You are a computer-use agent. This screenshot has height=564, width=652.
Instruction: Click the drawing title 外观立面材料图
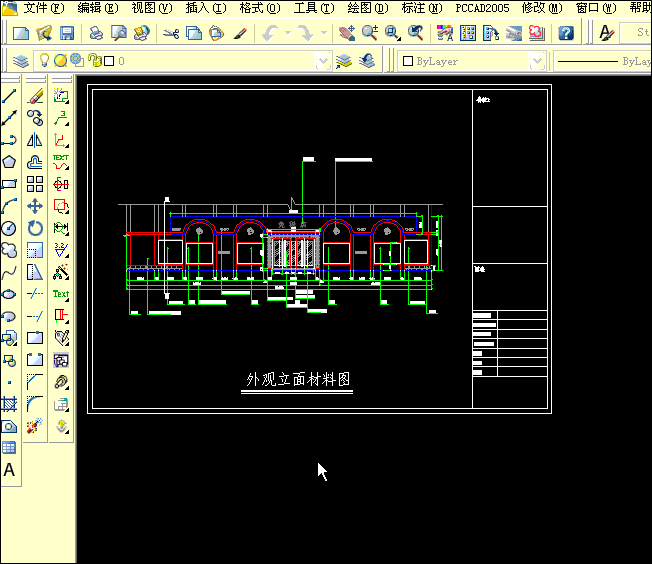pos(298,379)
